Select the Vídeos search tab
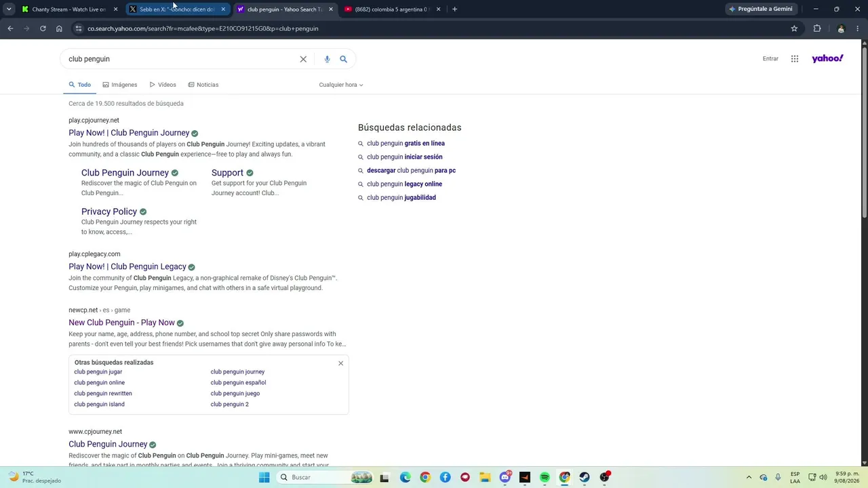Image resolution: width=868 pixels, height=488 pixels. coord(163,85)
